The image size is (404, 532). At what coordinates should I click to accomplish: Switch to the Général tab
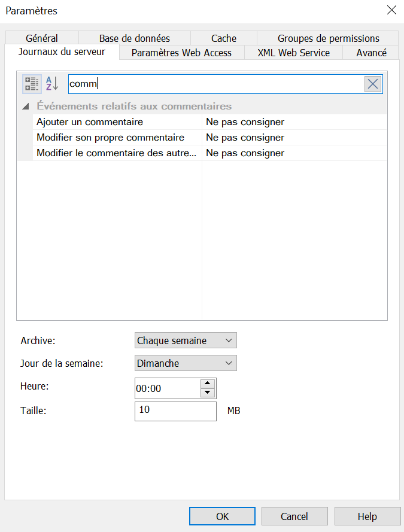coord(41,38)
